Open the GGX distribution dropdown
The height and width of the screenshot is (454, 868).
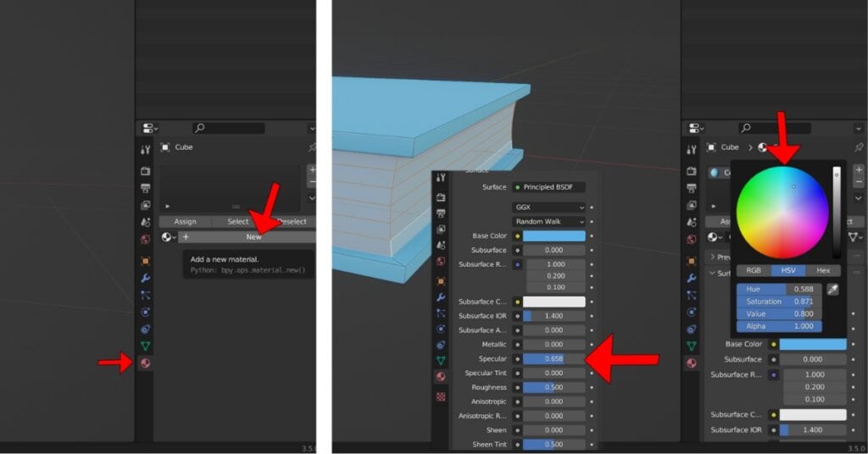click(548, 207)
